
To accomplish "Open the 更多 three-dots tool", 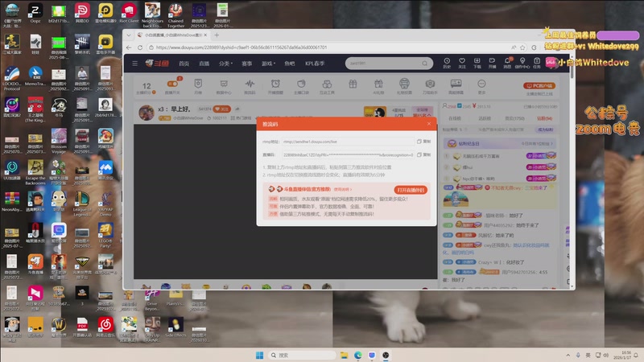I will click(x=481, y=87).
